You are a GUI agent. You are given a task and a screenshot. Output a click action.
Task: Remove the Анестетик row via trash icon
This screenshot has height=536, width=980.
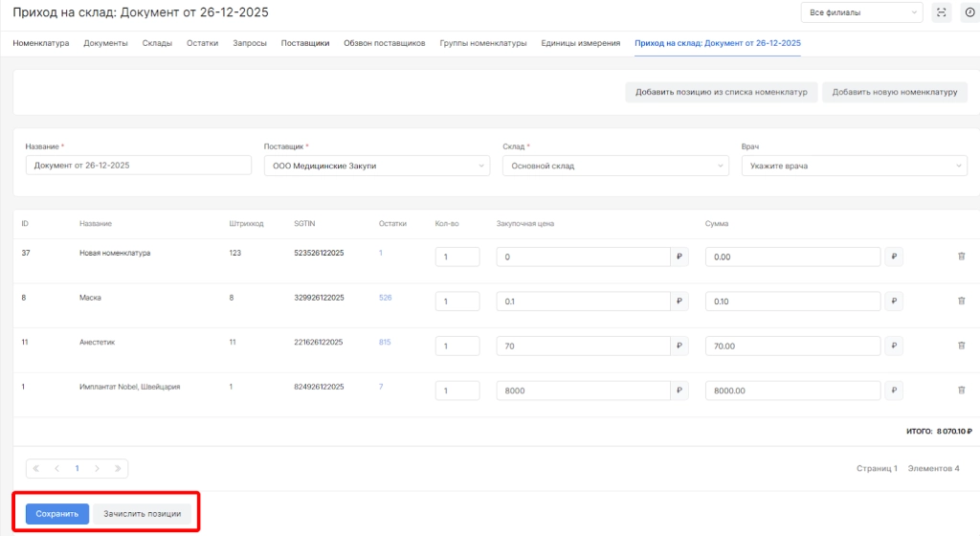[x=961, y=346]
